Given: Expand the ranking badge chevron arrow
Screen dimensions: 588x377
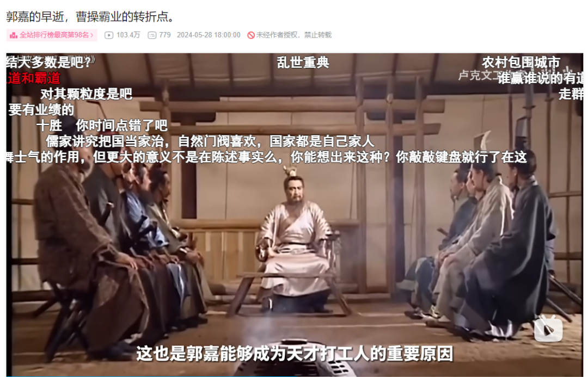Looking at the screenshot, I should 92,35.
